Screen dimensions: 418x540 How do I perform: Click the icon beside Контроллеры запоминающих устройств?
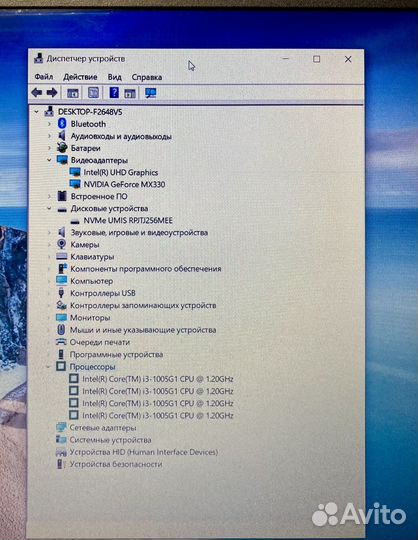click(x=61, y=305)
